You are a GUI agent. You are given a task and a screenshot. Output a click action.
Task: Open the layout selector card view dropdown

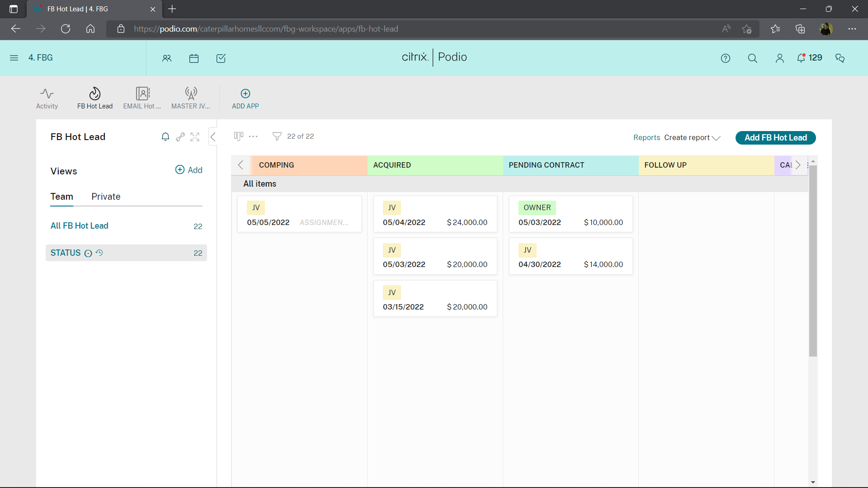pyautogui.click(x=238, y=136)
